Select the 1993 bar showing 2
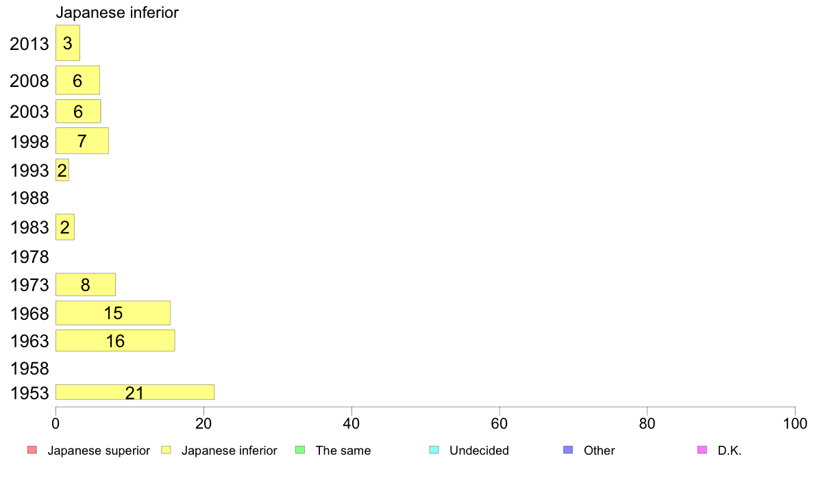This screenshot has height=504, width=814. pyautogui.click(x=62, y=171)
